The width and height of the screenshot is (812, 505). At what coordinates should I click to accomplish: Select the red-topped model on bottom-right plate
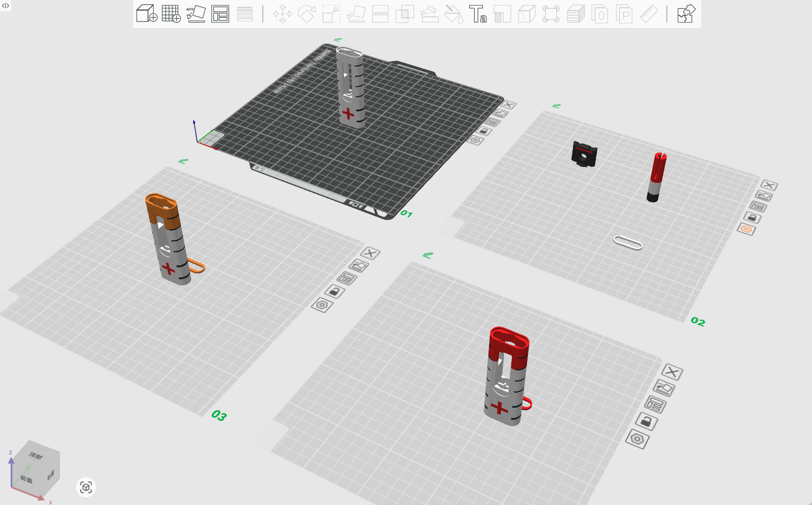pyautogui.click(x=507, y=376)
